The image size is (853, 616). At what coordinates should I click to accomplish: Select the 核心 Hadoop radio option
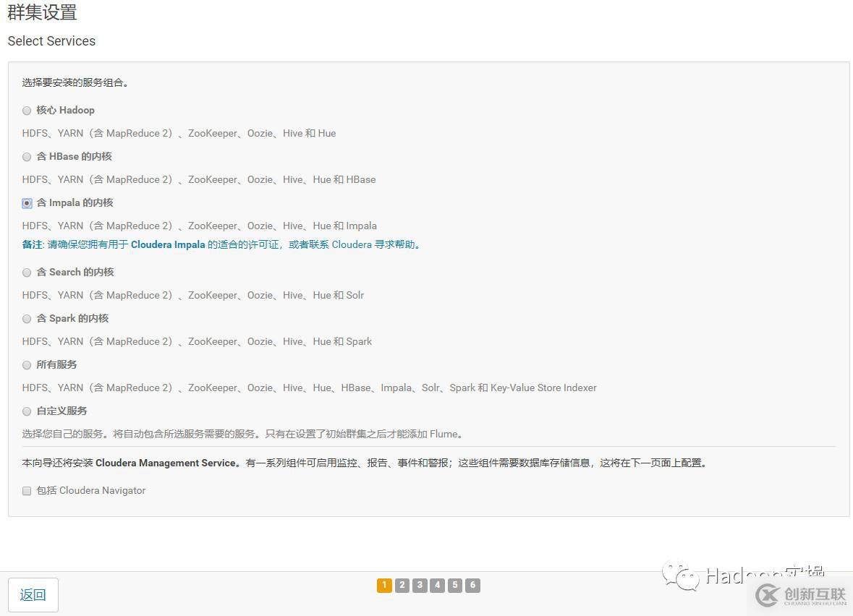(x=27, y=111)
